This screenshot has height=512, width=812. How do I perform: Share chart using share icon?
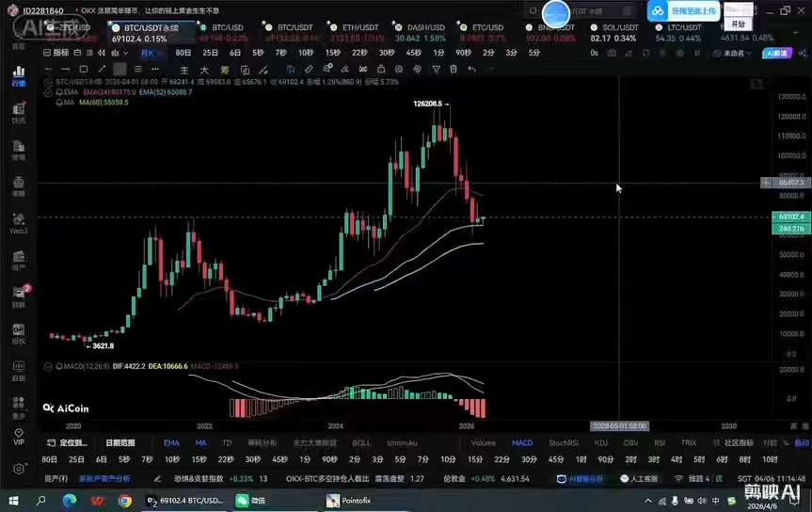coord(803,53)
